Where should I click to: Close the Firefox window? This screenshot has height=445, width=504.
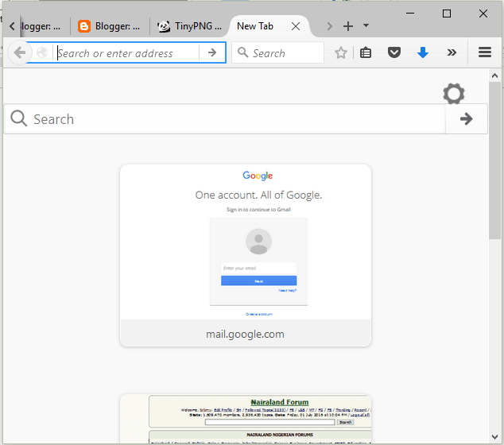tap(483, 14)
